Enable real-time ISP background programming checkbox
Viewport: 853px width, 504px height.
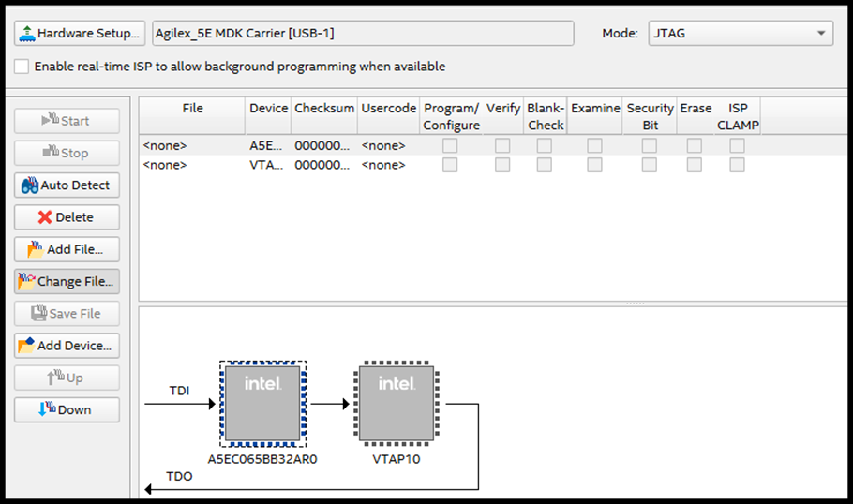point(22,67)
